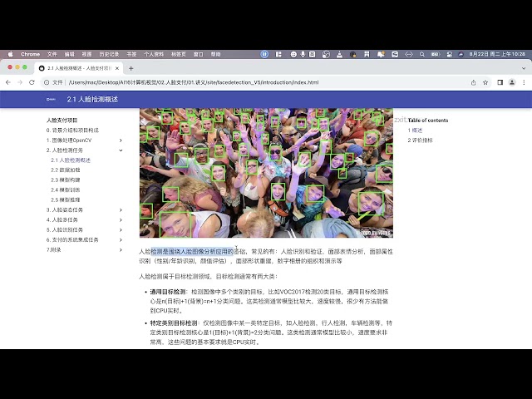Click the 特定类别目标检测 bold term
The image size is (532, 399).
pos(174,323)
